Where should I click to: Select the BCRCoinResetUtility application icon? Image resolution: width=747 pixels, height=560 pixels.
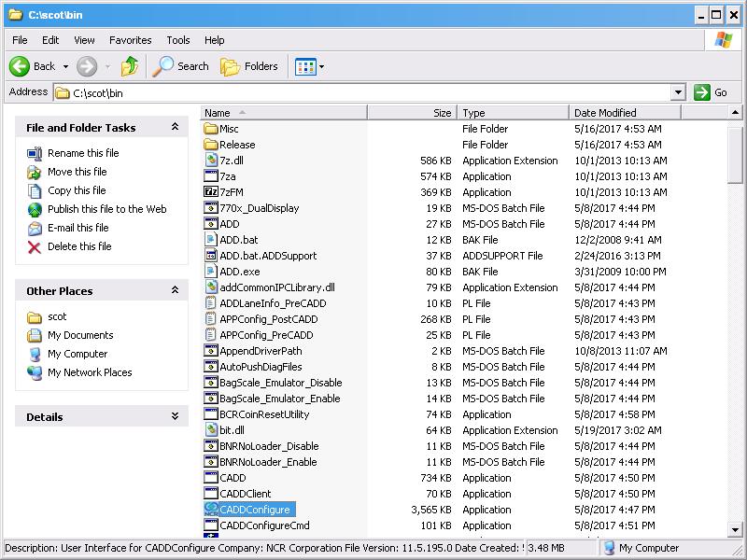(211, 413)
